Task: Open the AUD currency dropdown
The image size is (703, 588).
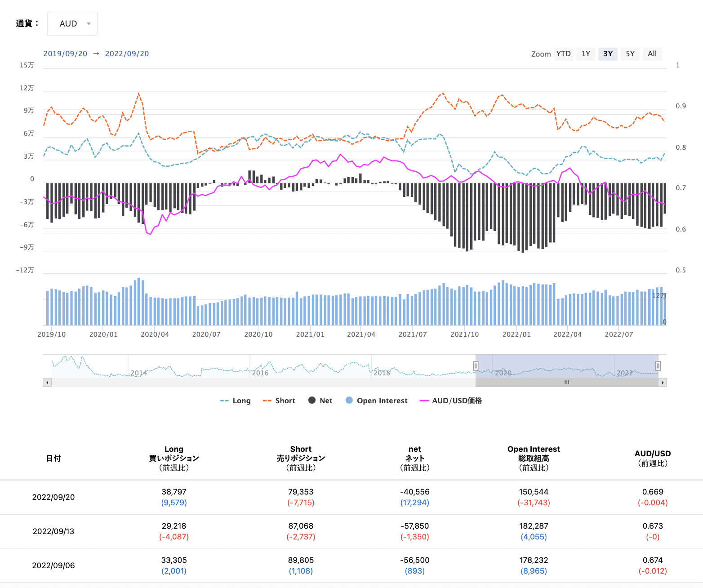Action: (72, 24)
